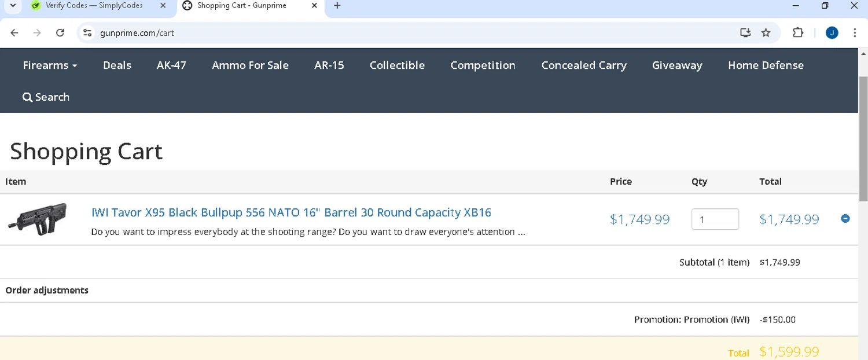The image size is (868, 360).
Task: Go to the Deals menu section
Action: coord(117,65)
